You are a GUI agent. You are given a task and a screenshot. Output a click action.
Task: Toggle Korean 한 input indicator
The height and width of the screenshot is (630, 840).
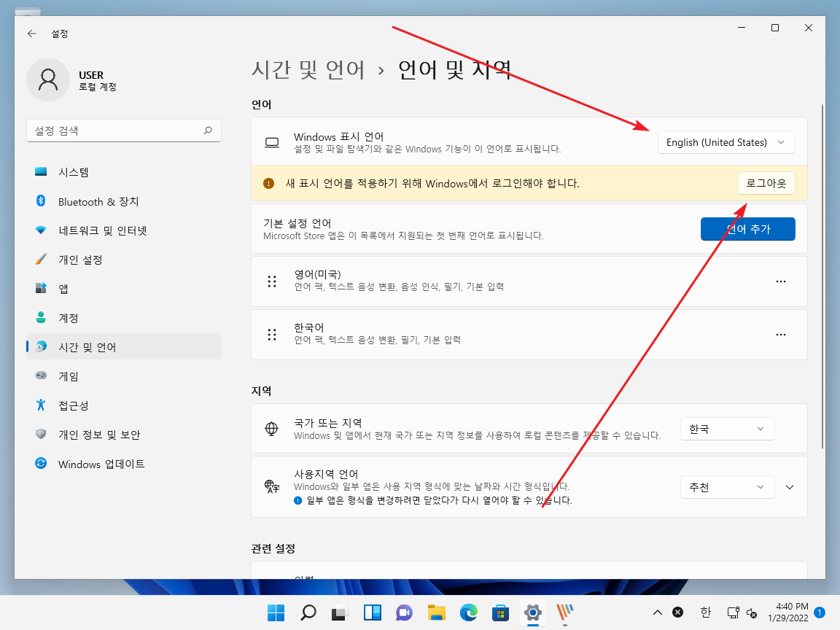coord(706,612)
